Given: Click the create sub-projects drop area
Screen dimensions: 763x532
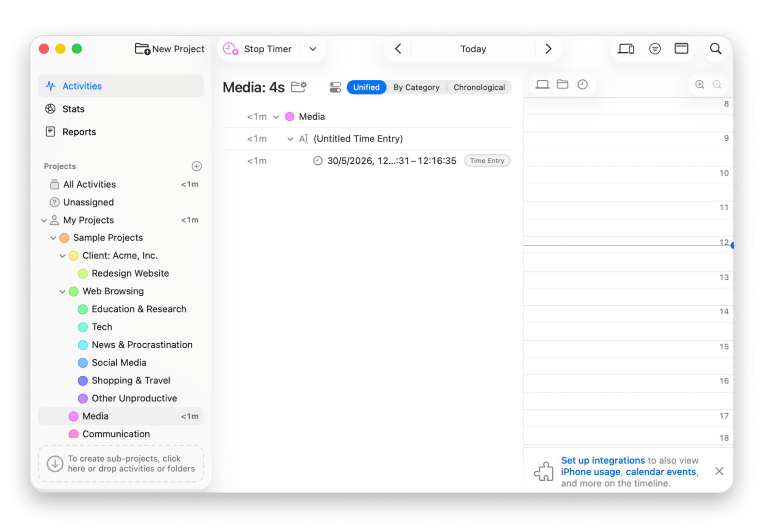Looking at the screenshot, I should pos(121,464).
